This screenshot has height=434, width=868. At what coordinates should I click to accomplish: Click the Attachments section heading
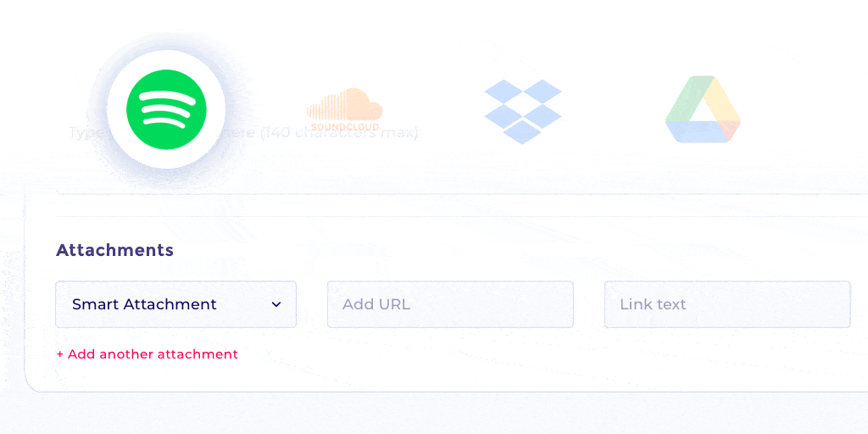[114, 250]
